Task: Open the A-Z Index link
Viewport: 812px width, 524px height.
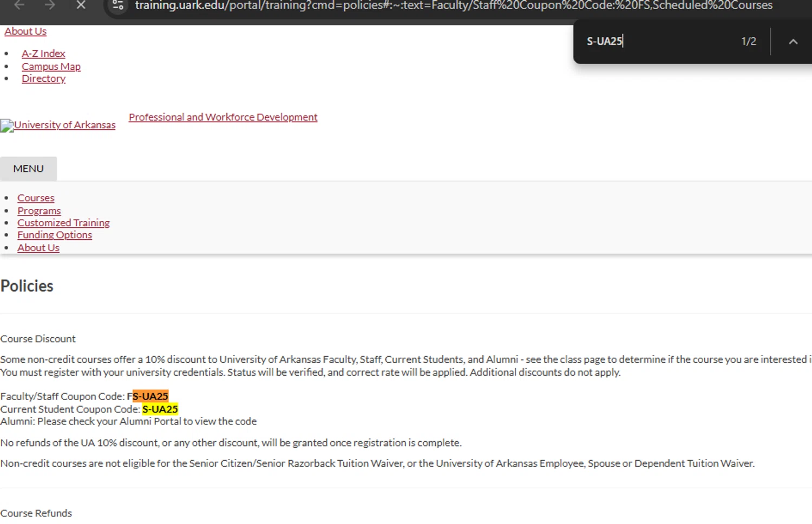Action: (43, 54)
